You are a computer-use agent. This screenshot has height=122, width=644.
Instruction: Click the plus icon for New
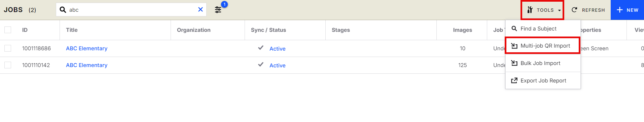(x=620, y=10)
